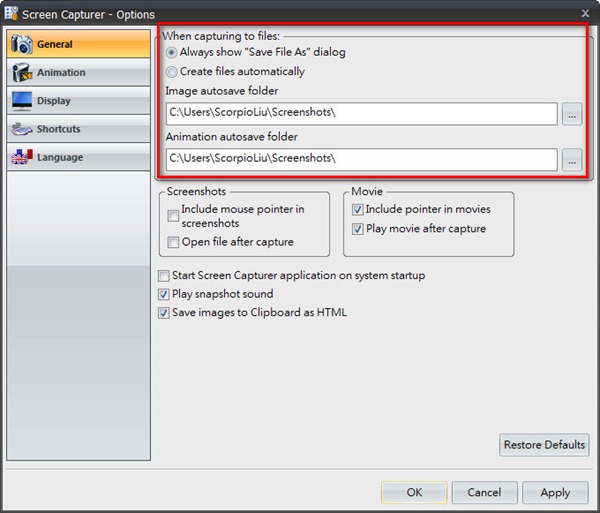600x513 pixels.
Task: Click the Animation autosave folder path field
Action: pos(362,160)
